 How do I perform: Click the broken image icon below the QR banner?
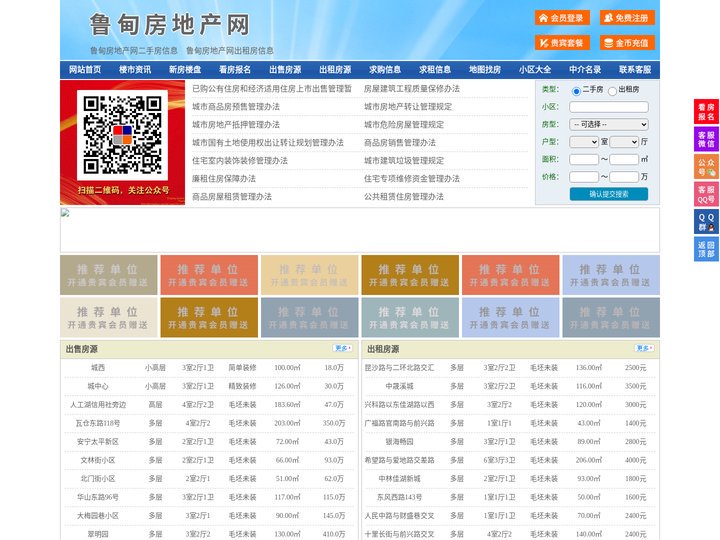coord(65,212)
